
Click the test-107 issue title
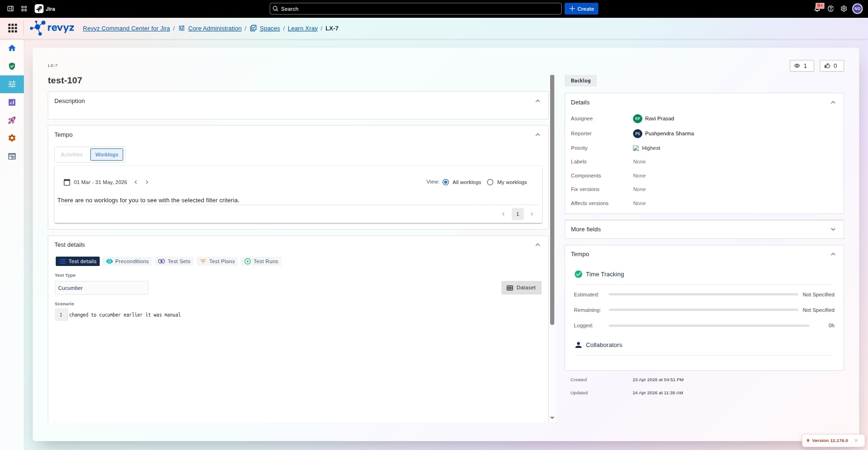(65, 81)
